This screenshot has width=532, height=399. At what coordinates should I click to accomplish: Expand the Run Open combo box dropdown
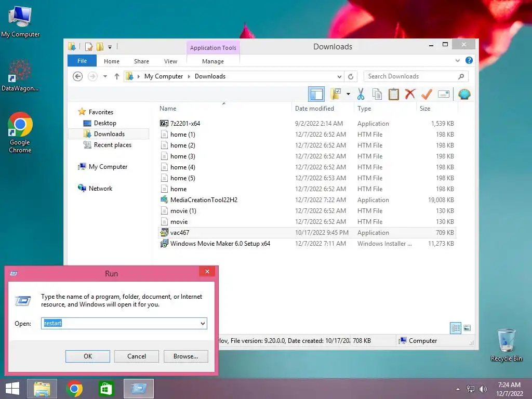[x=203, y=323]
